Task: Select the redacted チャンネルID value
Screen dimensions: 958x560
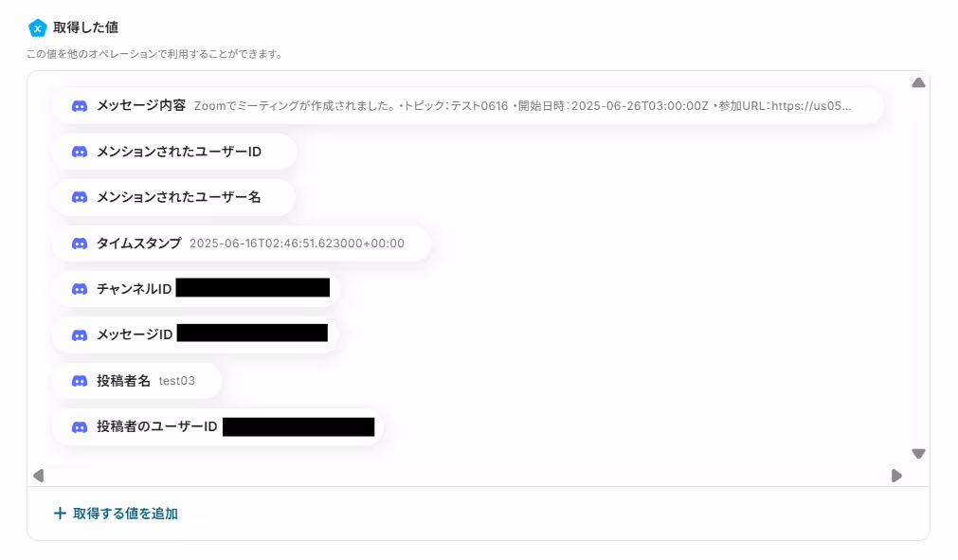Action: point(253,288)
